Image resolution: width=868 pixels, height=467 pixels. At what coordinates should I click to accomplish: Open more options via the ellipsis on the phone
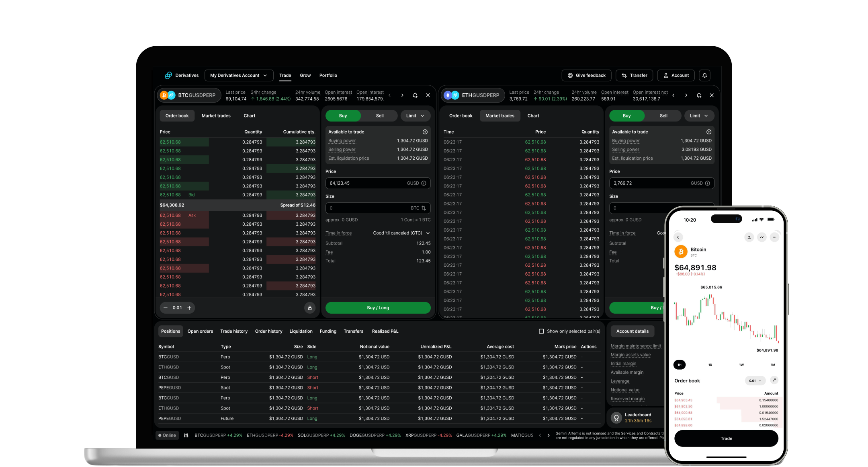click(x=775, y=237)
